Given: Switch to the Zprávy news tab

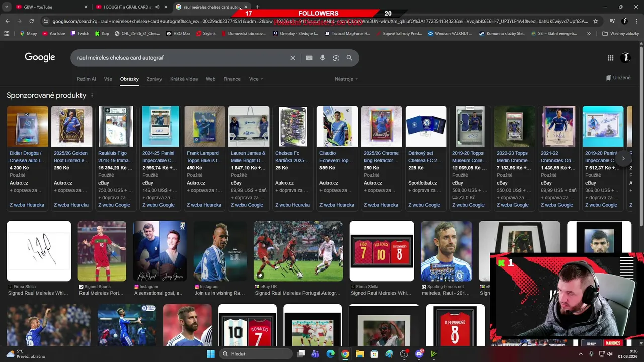Looking at the screenshot, I should tap(154, 79).
